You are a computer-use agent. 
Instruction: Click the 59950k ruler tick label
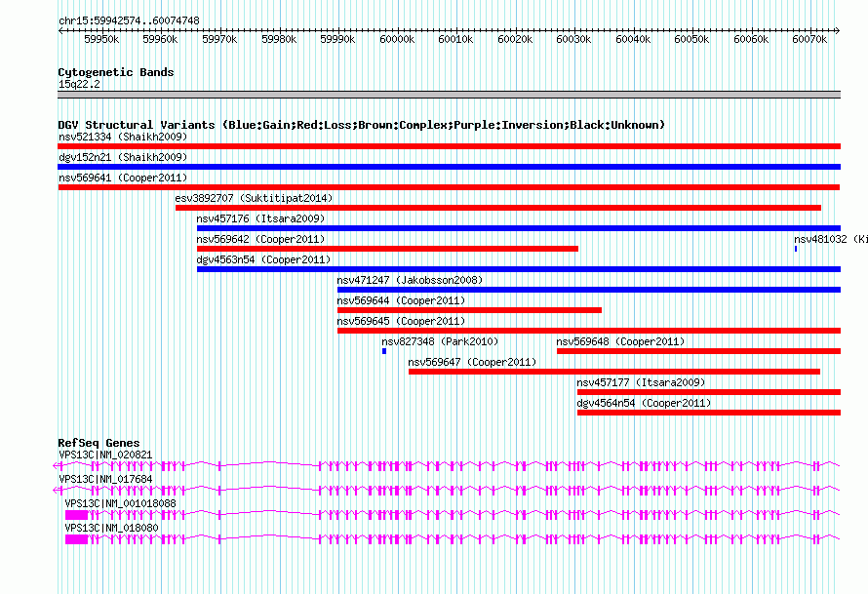(101, 39)
